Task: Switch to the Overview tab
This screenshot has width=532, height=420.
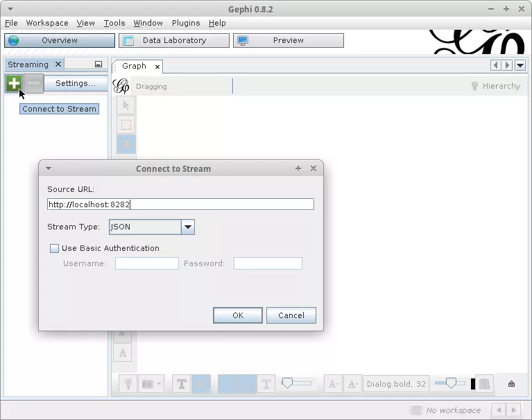Action: pos(60,40)
